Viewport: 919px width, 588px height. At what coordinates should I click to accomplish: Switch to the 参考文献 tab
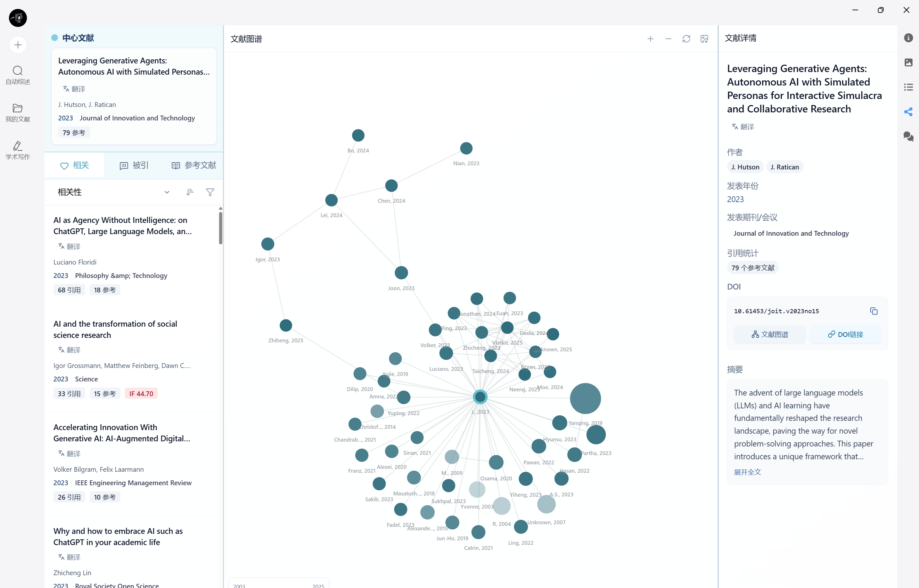(x=194, y=165)
